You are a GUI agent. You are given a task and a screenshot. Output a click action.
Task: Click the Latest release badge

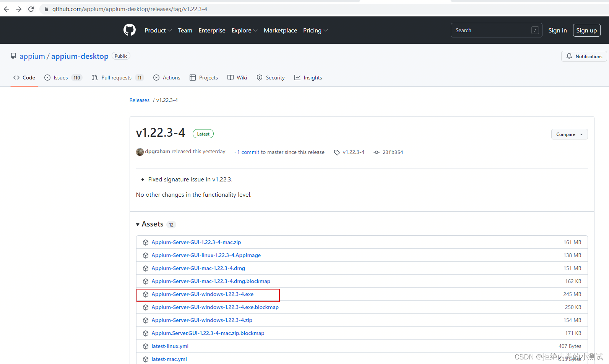pyautogui.click(x=203, y=134)
